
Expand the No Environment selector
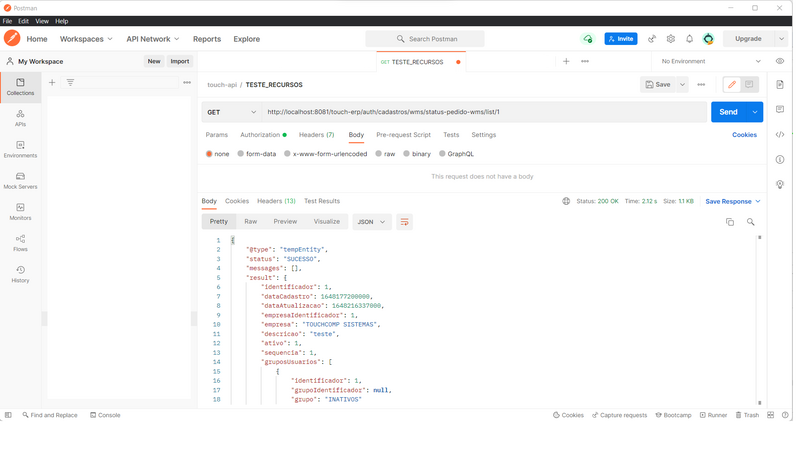(x=711, y=61)
